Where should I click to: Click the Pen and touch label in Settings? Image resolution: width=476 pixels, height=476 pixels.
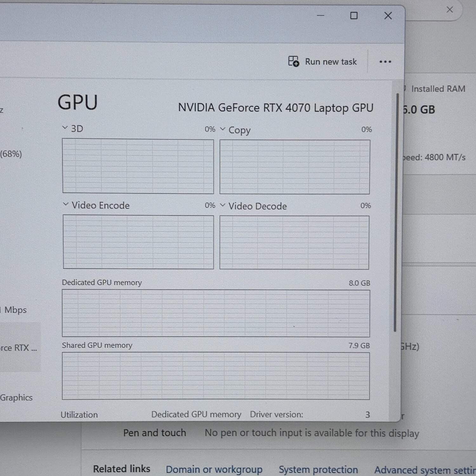pyautogui.click(x=155, y=433)
